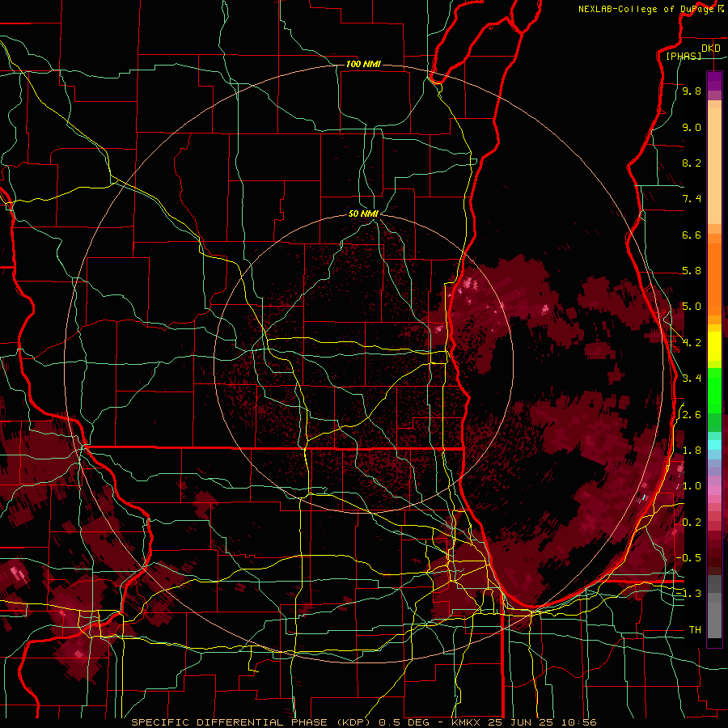Pick the pink color bar segment near 1.0
Image resolution: width=728 pixels, height=728 pixels.
click(714, 490)
